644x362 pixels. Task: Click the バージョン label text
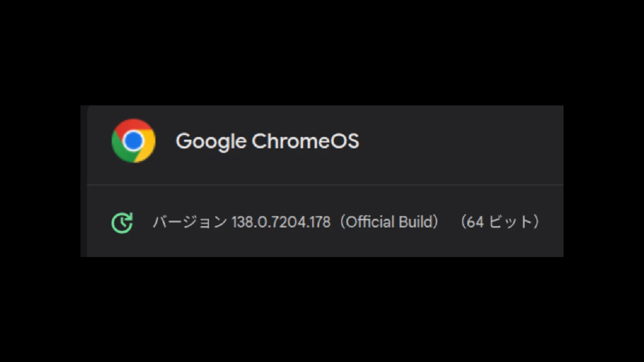[190, 222]
